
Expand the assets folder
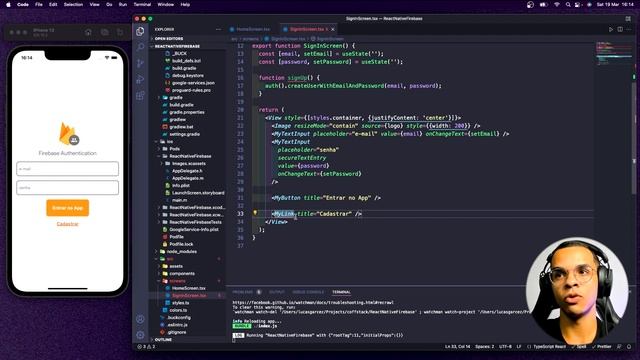point(176,266)
